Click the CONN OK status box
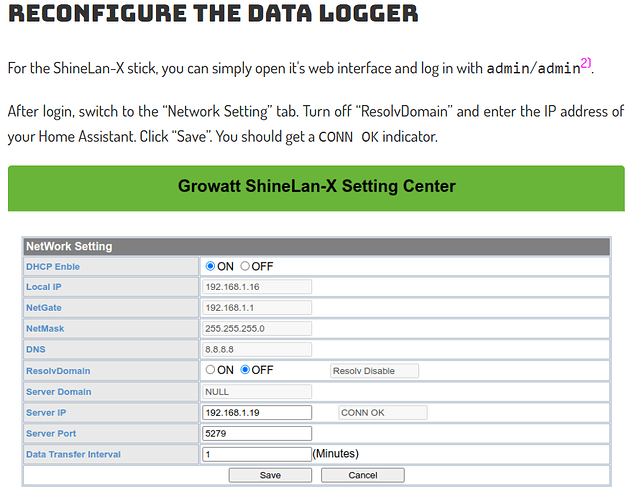 pos(383,412)
